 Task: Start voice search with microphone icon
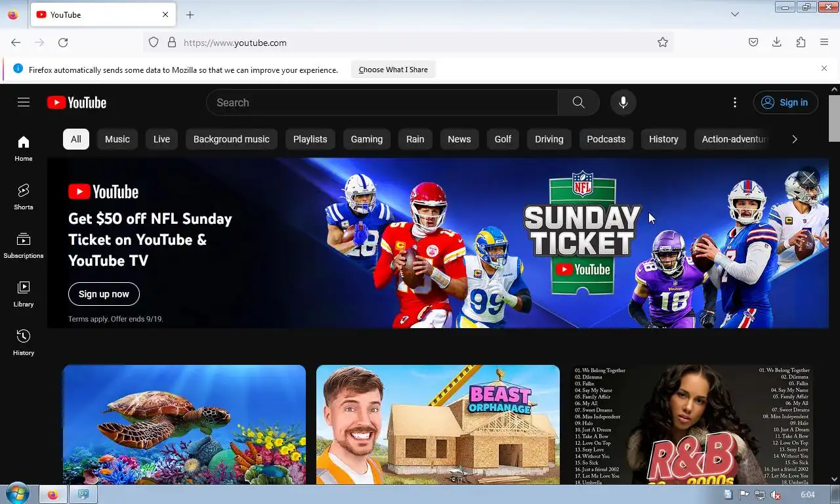(x=623, y=102)
